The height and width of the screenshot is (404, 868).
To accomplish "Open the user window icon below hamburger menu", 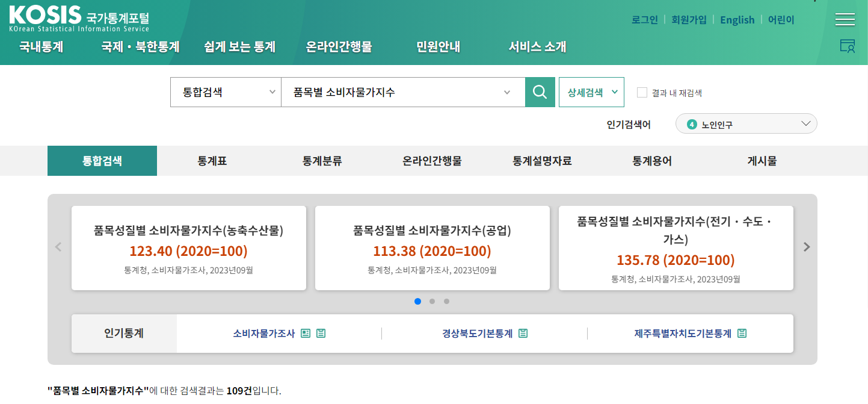I will click(847, 46).
